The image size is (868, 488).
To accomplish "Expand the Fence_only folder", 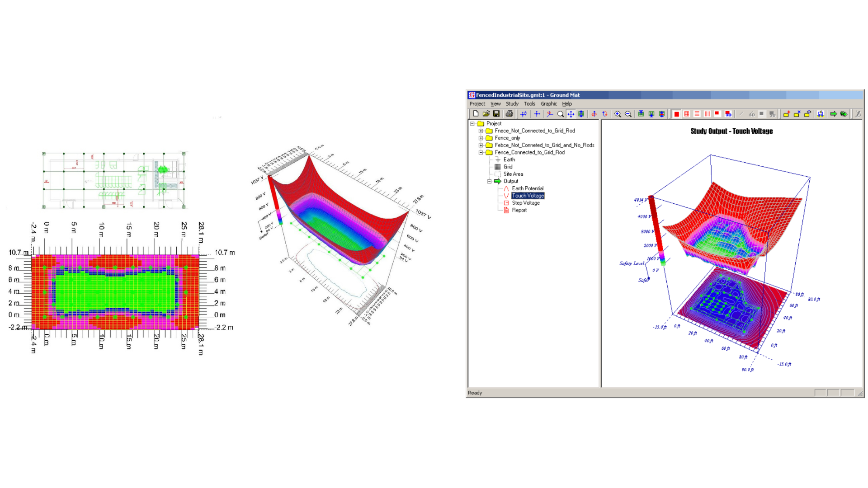I will 481,138.
